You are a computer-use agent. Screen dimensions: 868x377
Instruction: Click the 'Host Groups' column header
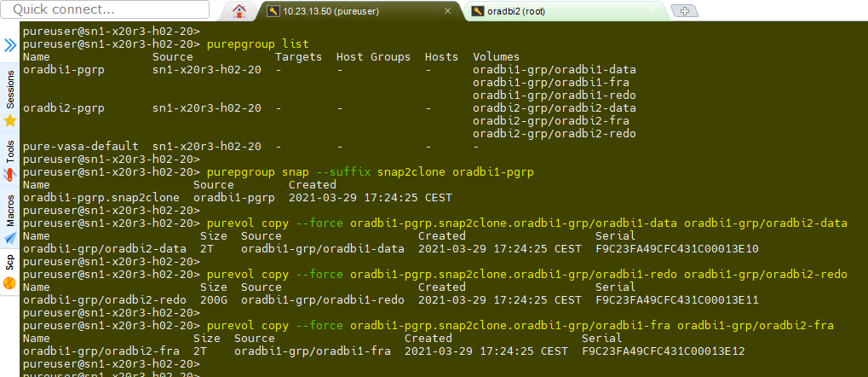(x=373, y=56)
